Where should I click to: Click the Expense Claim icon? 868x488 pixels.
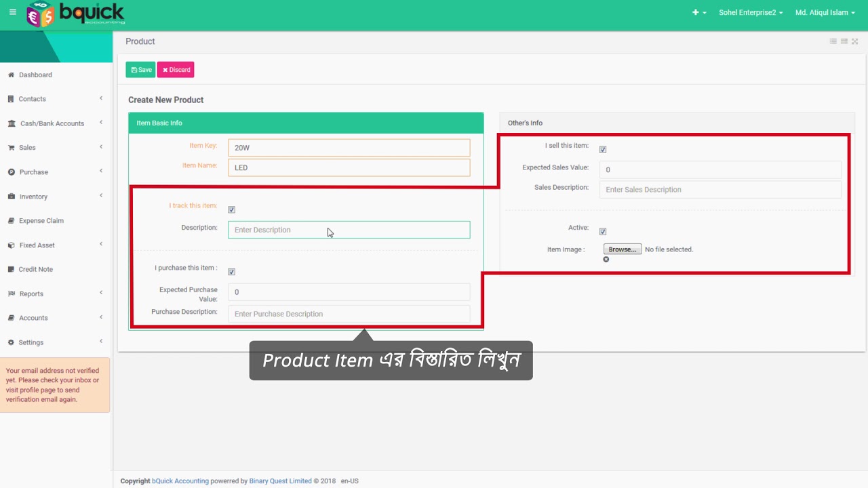[12, 221]
